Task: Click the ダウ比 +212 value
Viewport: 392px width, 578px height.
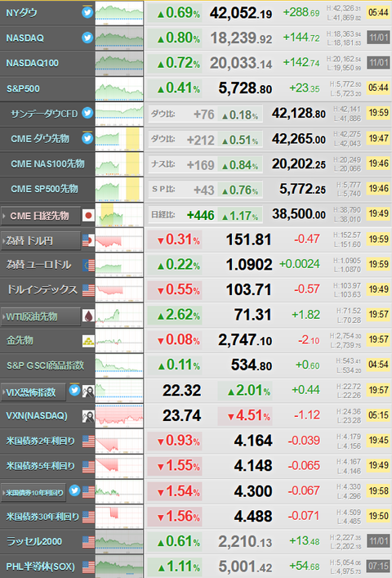Action: 201,140
